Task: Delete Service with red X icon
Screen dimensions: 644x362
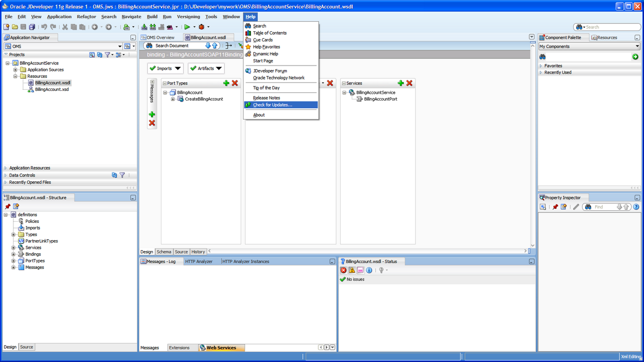Action: 409,83
